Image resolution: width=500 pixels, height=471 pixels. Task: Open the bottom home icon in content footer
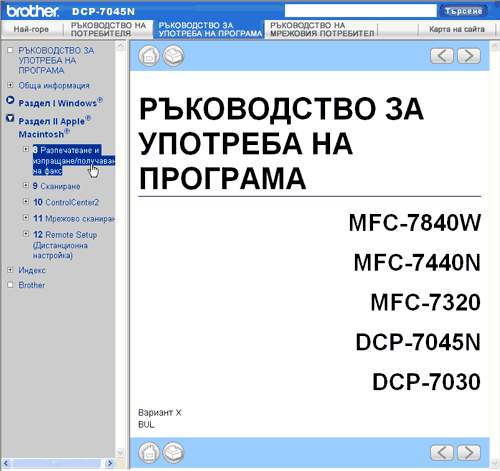point(149,453)
